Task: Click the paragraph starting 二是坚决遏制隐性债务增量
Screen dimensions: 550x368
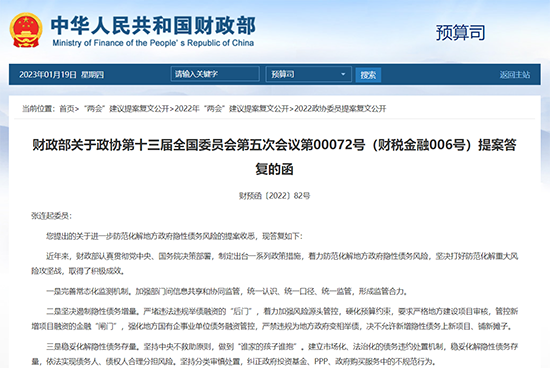Action: 274,319
